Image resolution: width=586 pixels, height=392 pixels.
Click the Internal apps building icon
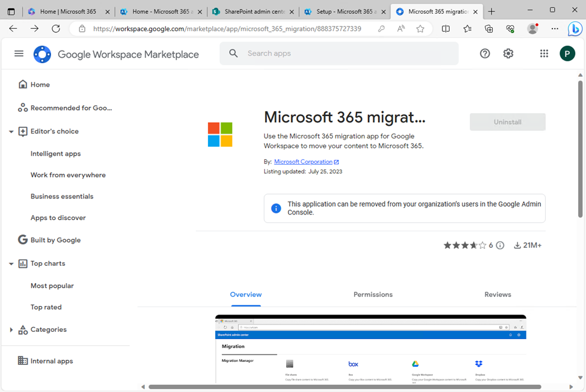pos(23,361)
